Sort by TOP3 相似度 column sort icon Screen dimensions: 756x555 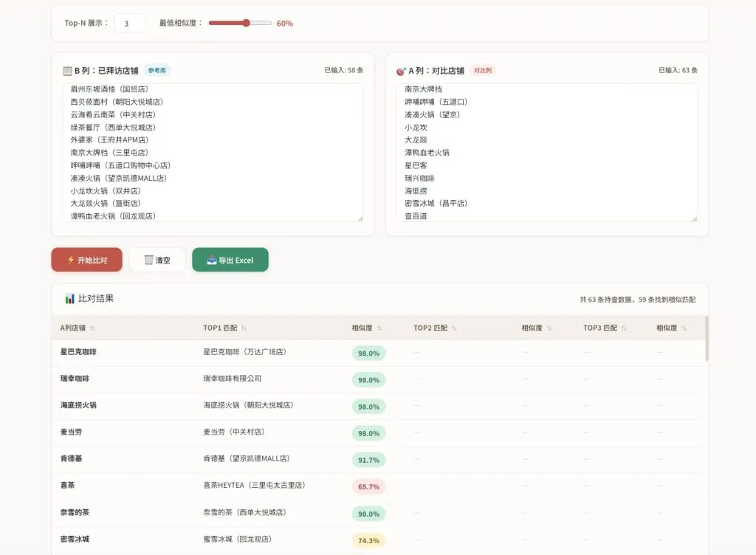tap(684, 328)
